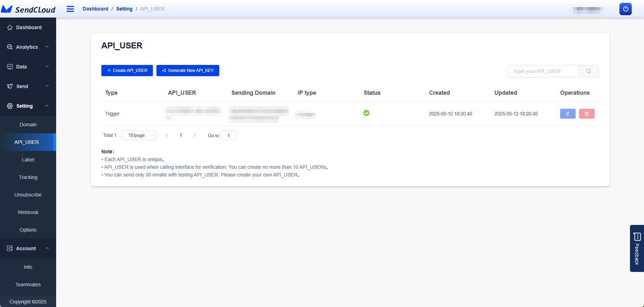Open the Label settings page
644x307 pixels.
[28, 160]
